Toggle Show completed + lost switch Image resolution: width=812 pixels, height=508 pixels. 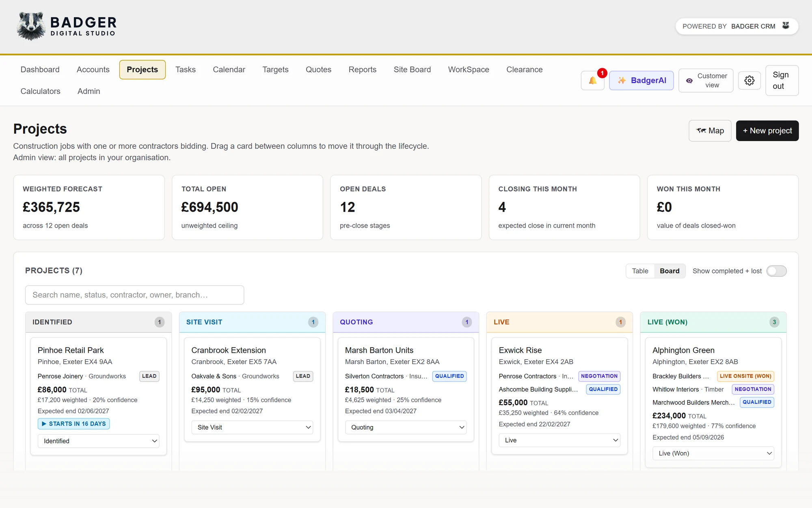[x=776, y=271]
